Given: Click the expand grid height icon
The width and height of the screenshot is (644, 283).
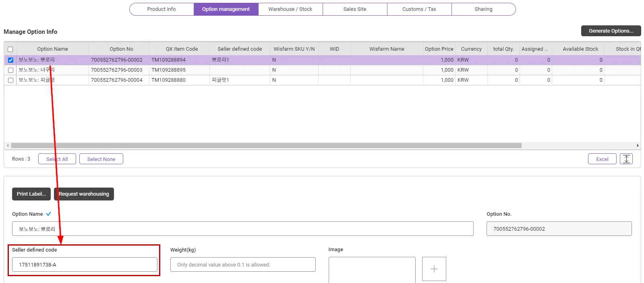Looking at the screenshot, I should tap(626, 159).
